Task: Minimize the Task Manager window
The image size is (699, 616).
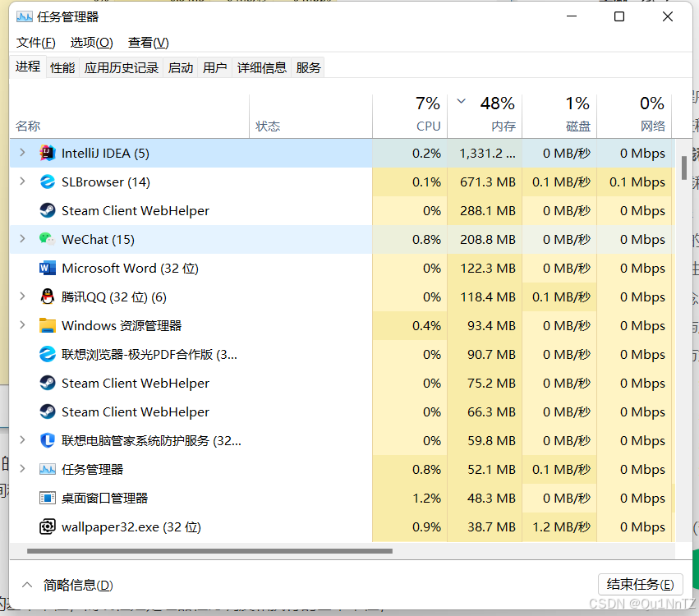Action: click(x=572, y=16)
